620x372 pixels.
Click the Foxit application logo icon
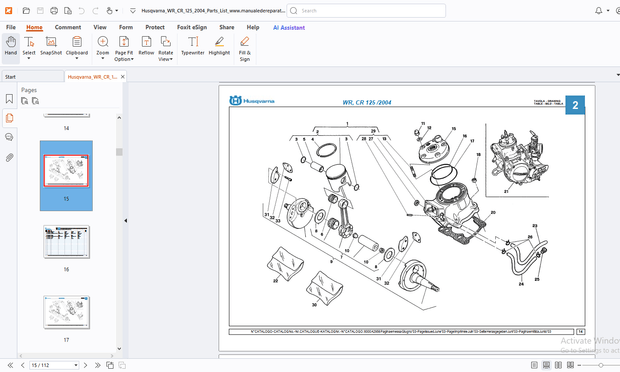(8, 11)
